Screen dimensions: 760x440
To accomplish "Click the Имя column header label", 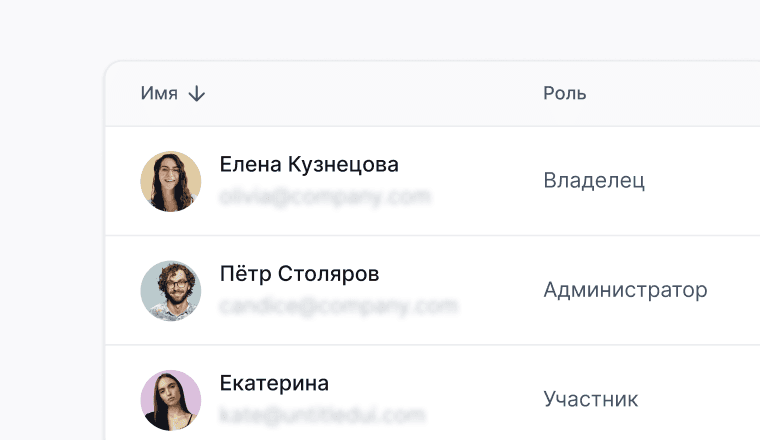I will (x=159, y=94).
